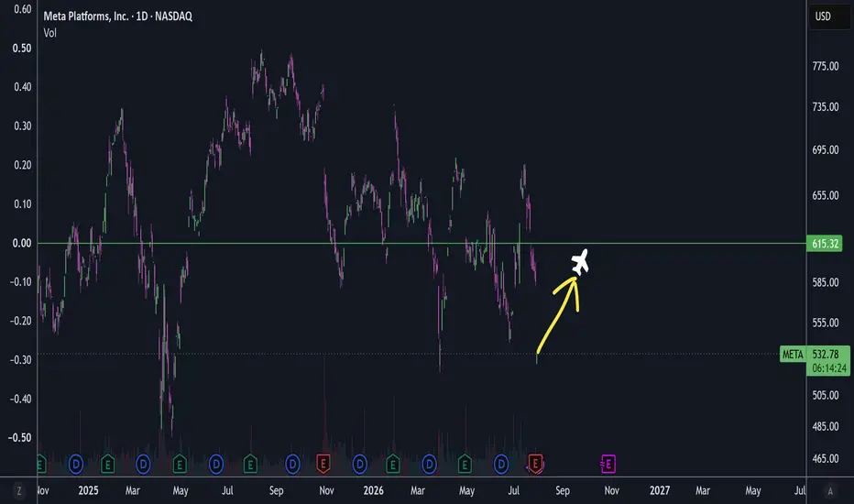Click the 695.00 price scale value
854x504 pixels.
tap(825, 150)
